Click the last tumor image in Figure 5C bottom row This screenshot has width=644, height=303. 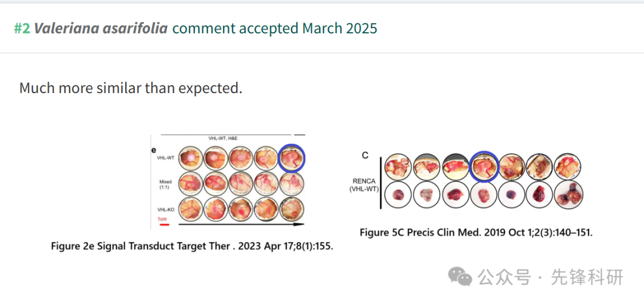(x=568, y=196)
